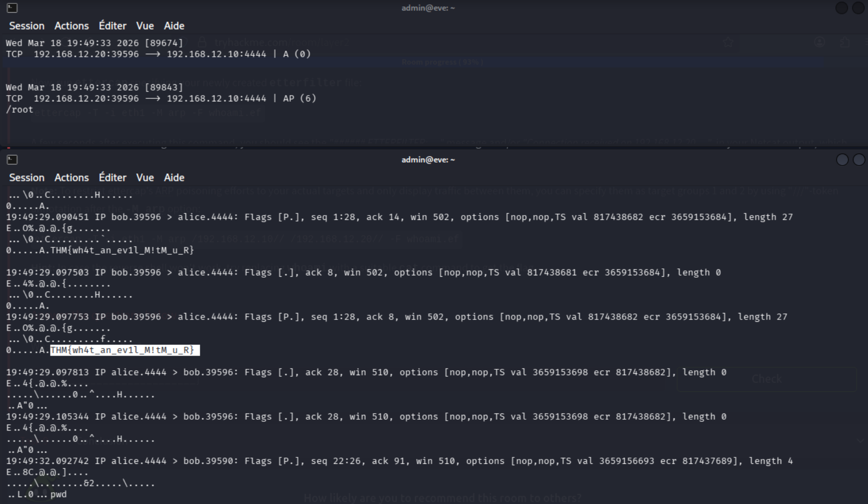Open the Aide menu in the upper terminal
This screenshot has height=504, width=868.
[174, 26]
